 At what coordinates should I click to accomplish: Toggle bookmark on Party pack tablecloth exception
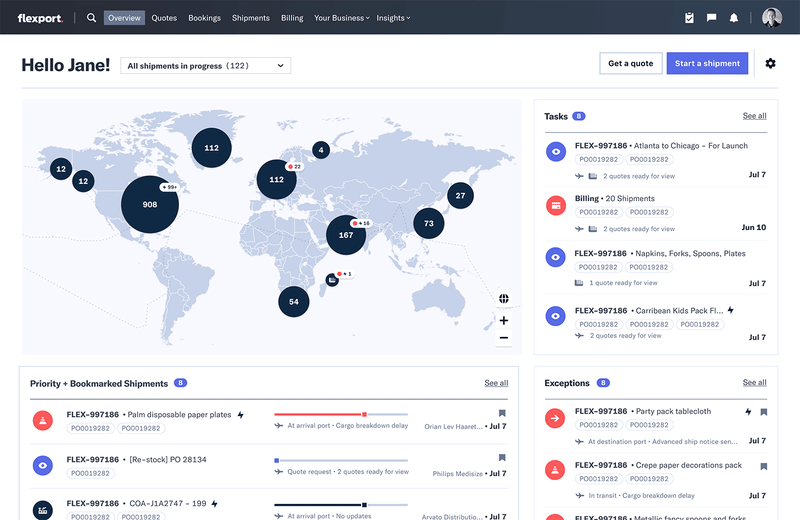763,411
